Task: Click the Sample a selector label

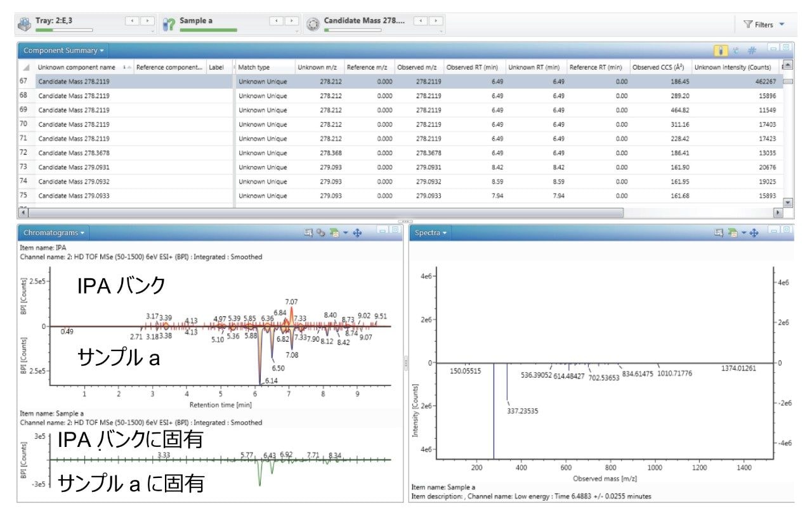Action: pyautogui.click(x=196, y=20)
